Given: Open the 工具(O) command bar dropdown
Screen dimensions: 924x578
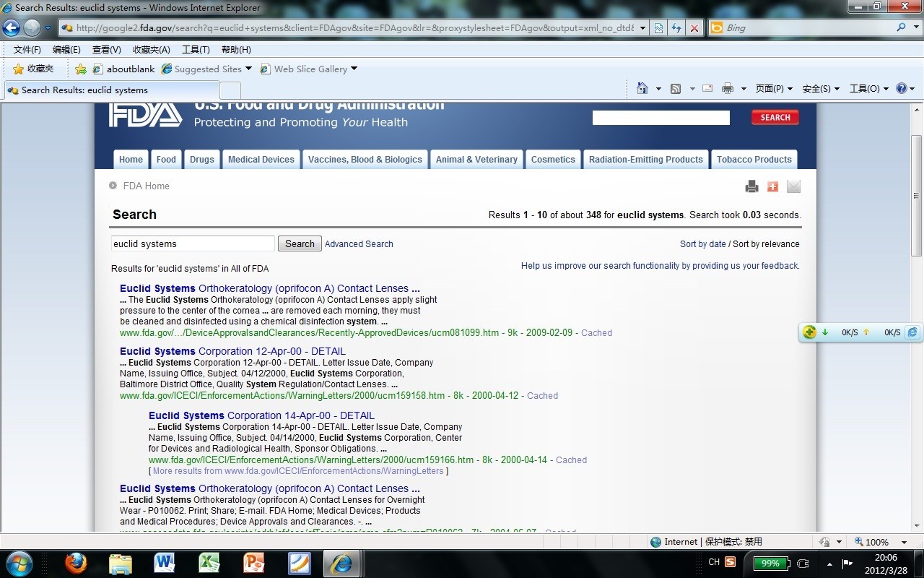Looking at the screenshot, I should (869, 89).
